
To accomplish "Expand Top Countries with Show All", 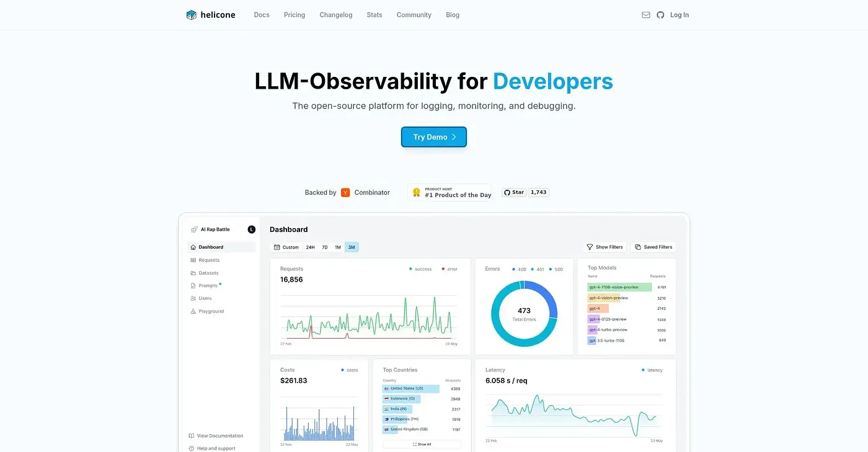I will point(422,445).
